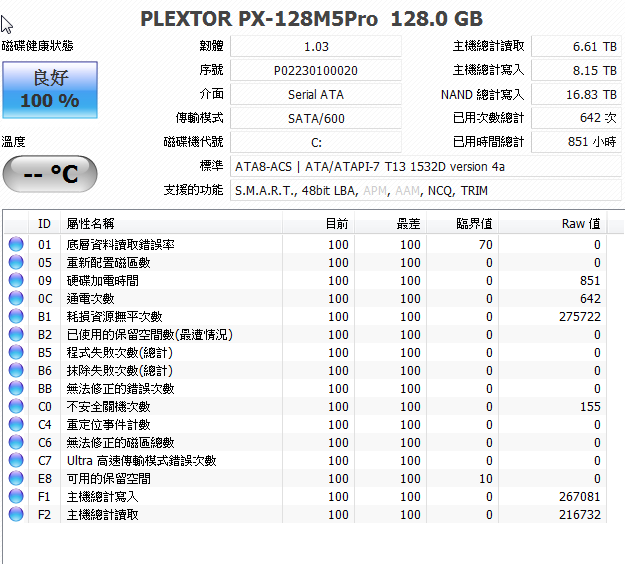
Task: Select the 程式失敗次數(總計) attribute name
Action: pyautogui.click(x=120, y=352)
